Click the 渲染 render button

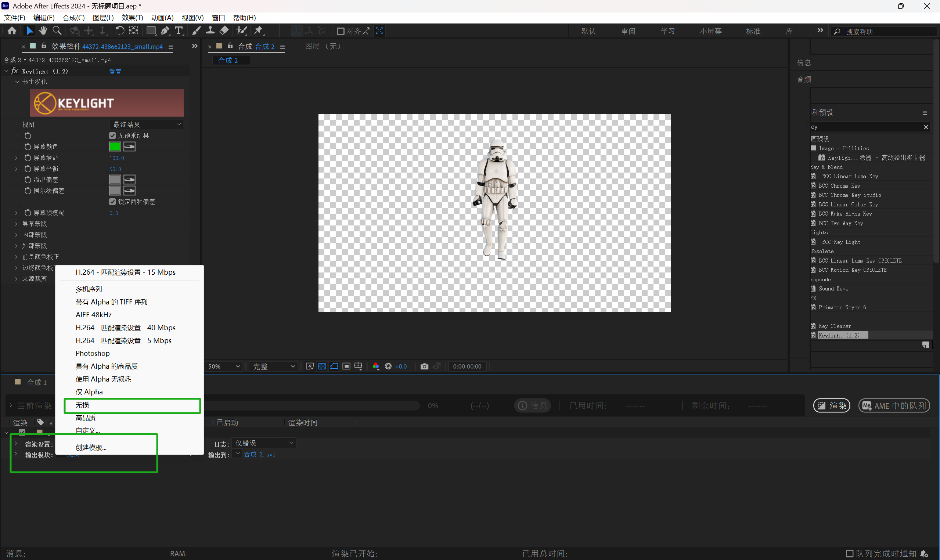tap(831, 405)
